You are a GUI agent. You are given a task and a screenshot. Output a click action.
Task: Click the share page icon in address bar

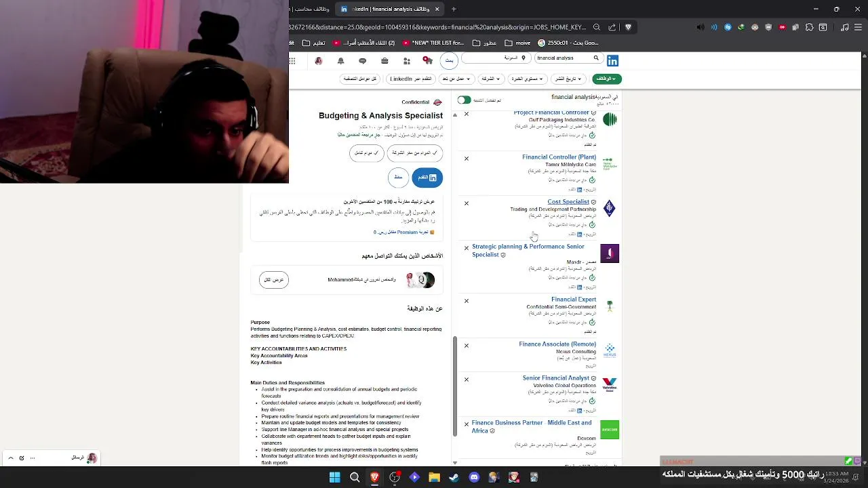(x=612, y=27)
